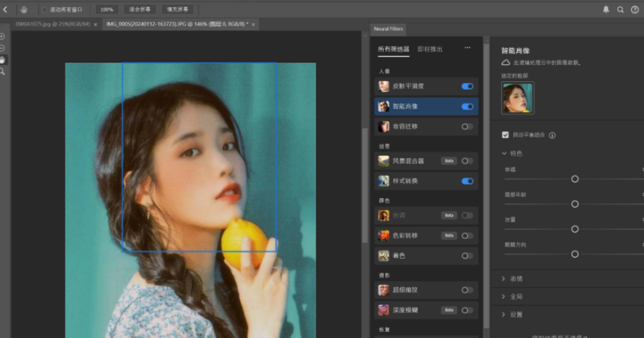This screenshot has width=644, height=338.
Task: Click the 幸福 slider handle
Action: 575,179
